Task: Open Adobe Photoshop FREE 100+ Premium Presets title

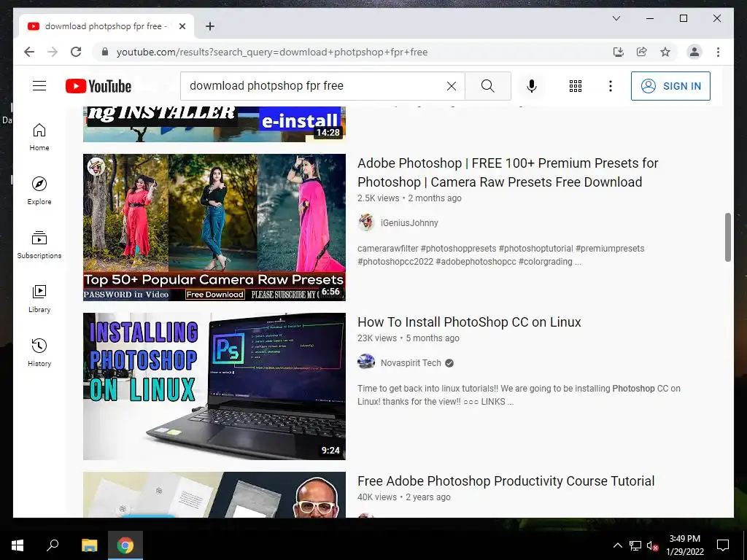Action: pos(508,172)
